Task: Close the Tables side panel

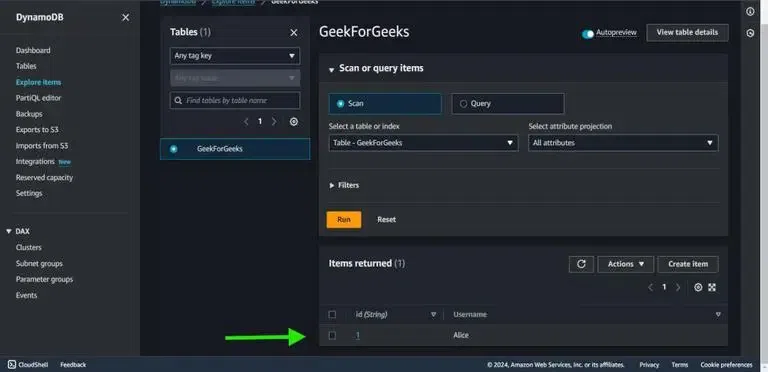Action: [293, 33]
